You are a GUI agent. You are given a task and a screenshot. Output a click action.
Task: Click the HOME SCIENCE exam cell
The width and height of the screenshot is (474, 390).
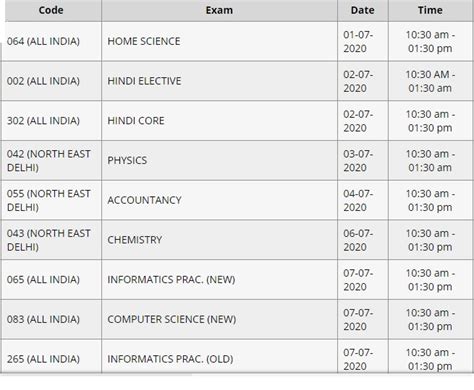pyautogui.click(x=219, y=41)
